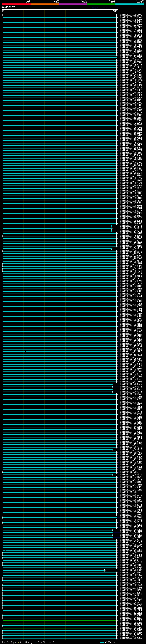Click the short alignment bar for UniRef100_Q002I8
This screenshot has height=644, width=146.
[57, 226]
